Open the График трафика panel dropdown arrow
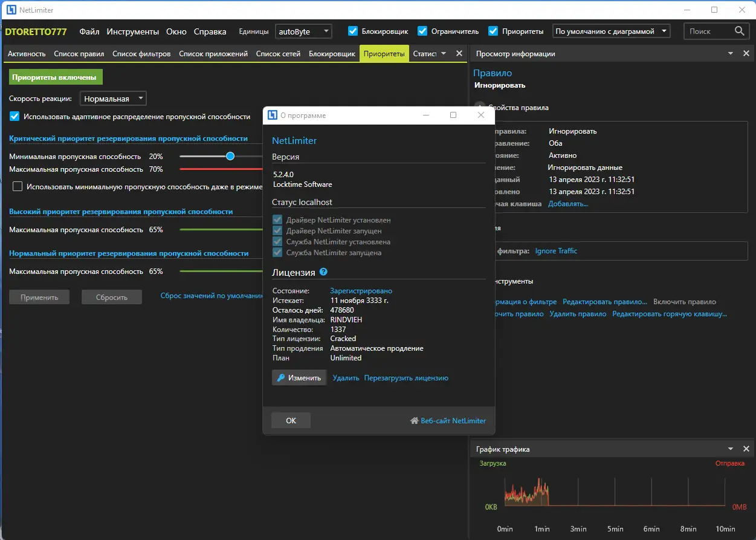756x540 pixels. click(731, 449)
